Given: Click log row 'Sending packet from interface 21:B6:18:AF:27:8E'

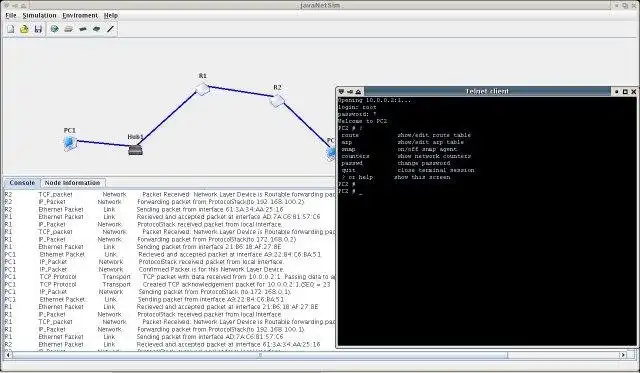Looking at the screenshot, I should point(209,247).
